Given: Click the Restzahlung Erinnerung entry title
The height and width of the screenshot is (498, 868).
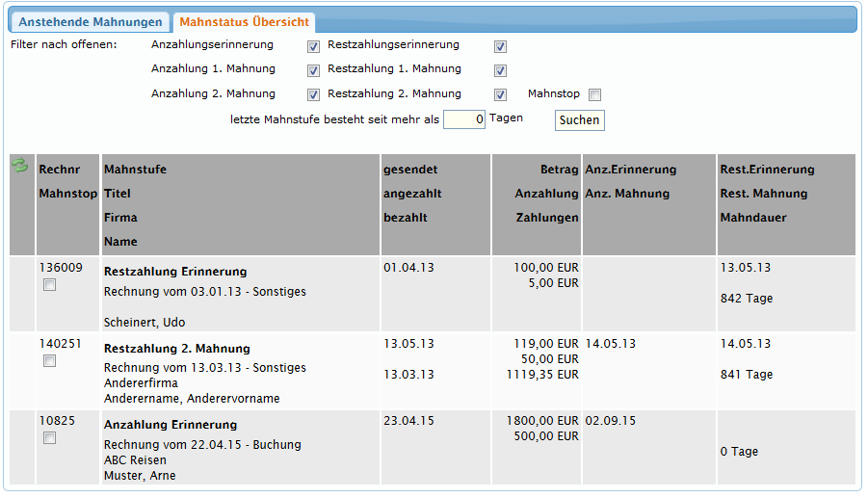Looking at the screenshot, I should [x=175, y=272].
